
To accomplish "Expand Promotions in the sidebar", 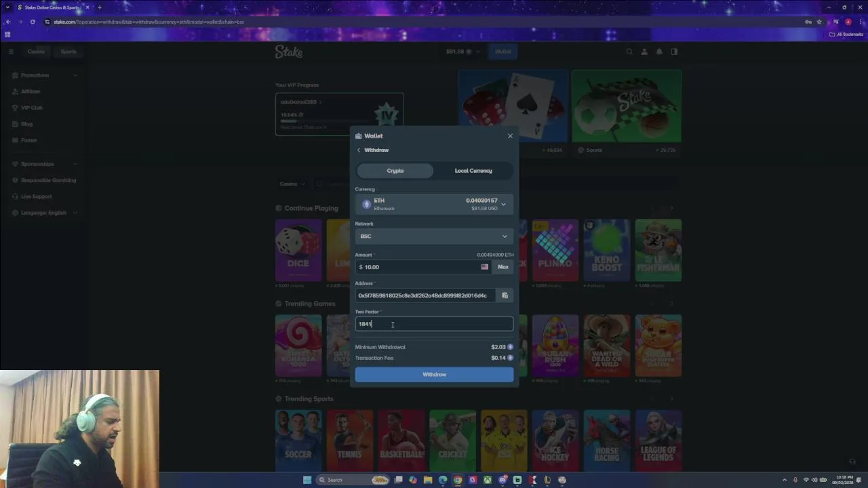I will [44, 75].
